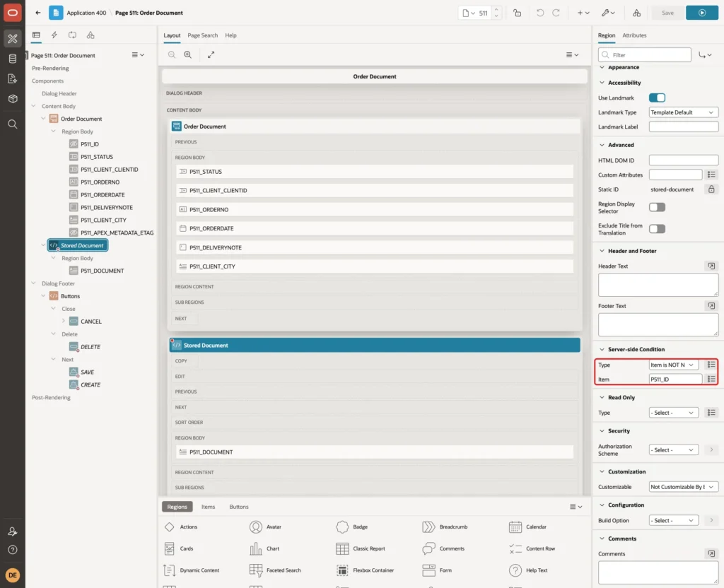Pick the Calendar region from gallery
This screenshot has height=588, width=724.
(527, 527)
